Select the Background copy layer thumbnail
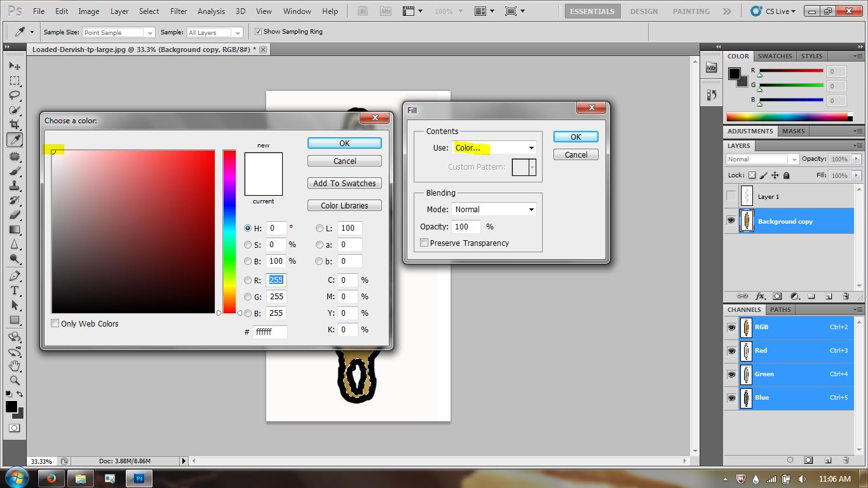This screenshot has height=488, width=868. 747,220
